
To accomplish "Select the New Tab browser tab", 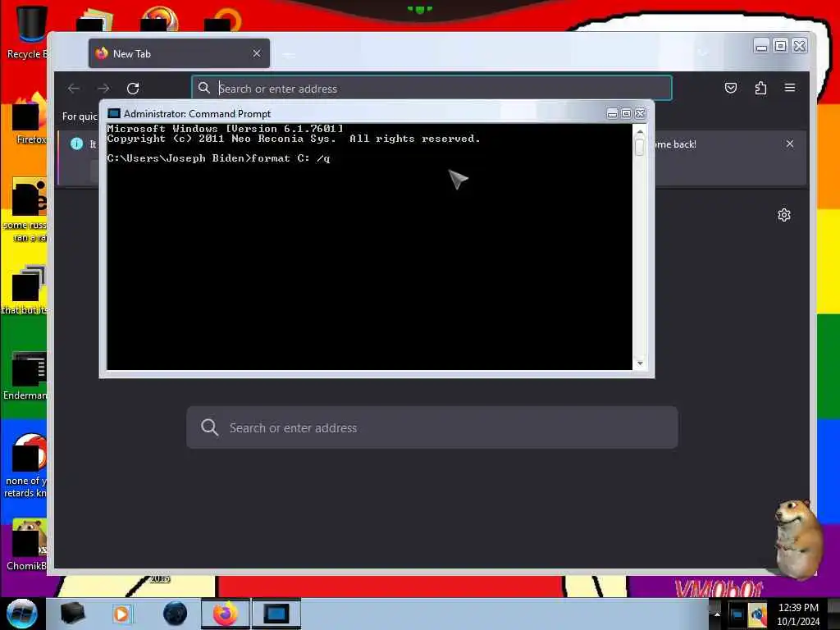I will [179, 53].
